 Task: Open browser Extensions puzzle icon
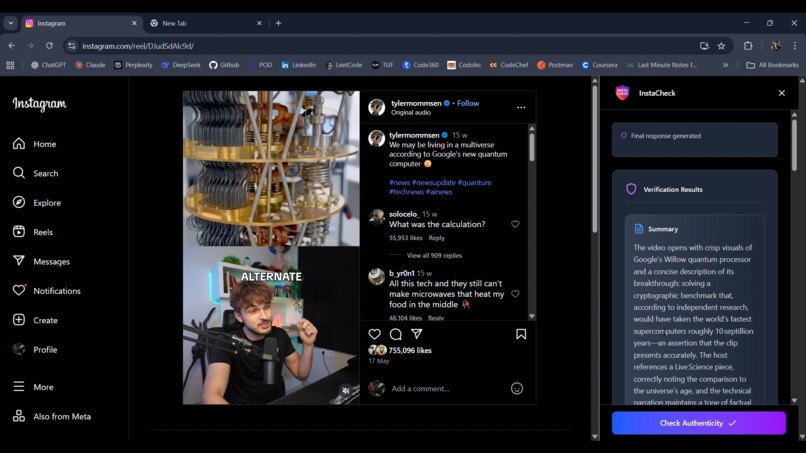click(x=748, y=46)
